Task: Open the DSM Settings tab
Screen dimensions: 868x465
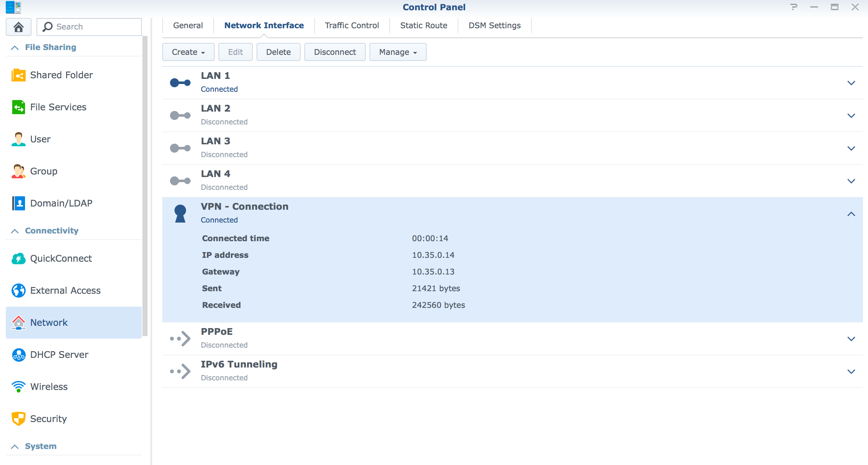Action: tap(494, 26)
